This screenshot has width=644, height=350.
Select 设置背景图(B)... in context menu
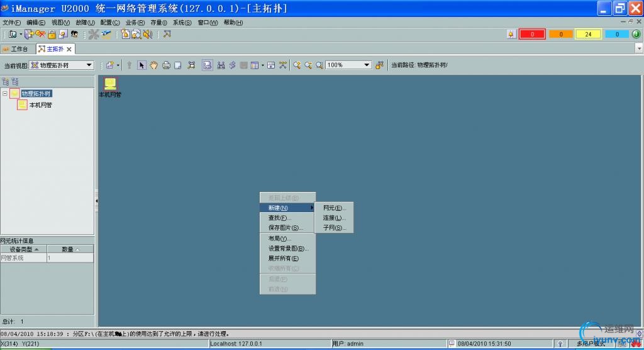287,249
